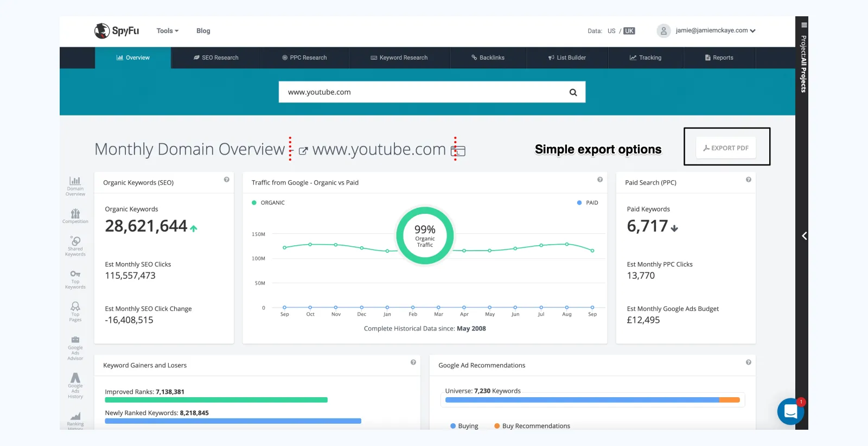Viewport: 868px width, 446px height.
Task: Open the Reports tab
Action: tap(719, 58)
